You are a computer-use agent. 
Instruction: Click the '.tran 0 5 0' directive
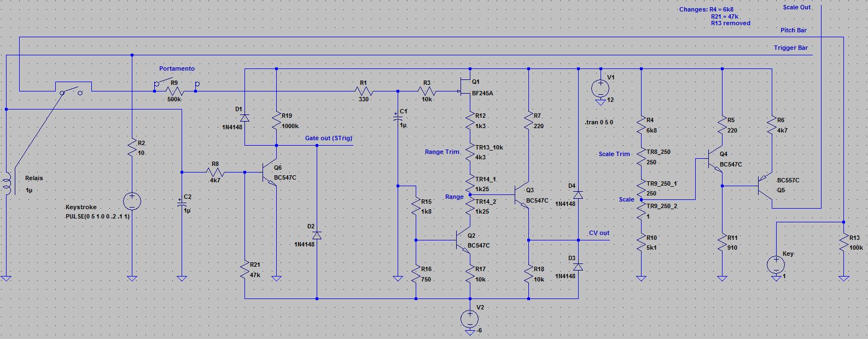coord(599,122)
